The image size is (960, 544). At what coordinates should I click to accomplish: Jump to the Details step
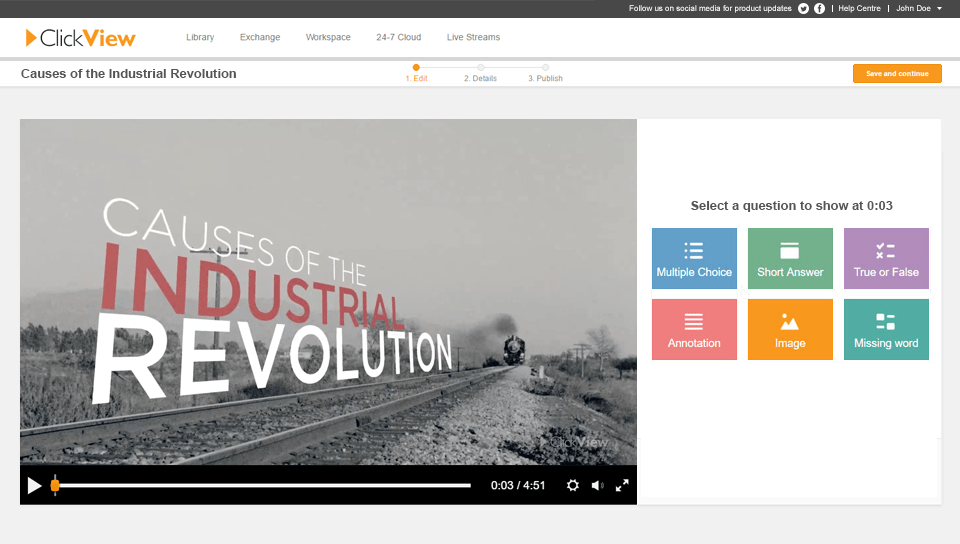(480, 72)
